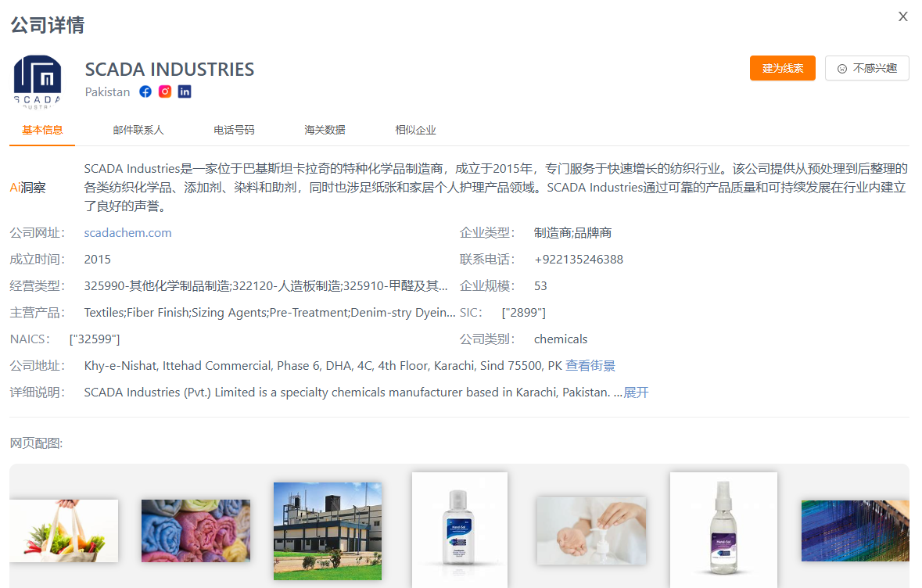Open 查看街景 street view link

590,366
